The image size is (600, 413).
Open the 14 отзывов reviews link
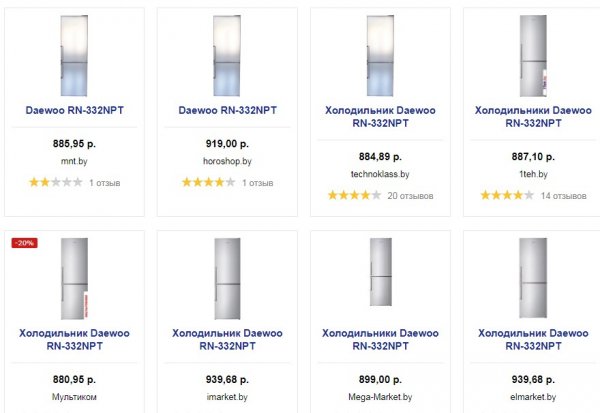pyautogui.click(x=561, y=195)
